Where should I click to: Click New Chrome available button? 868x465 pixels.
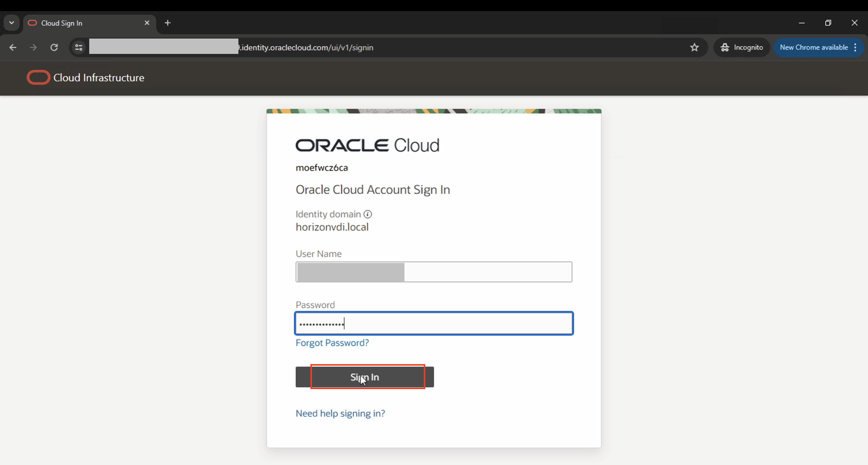(x=813, y=48)
